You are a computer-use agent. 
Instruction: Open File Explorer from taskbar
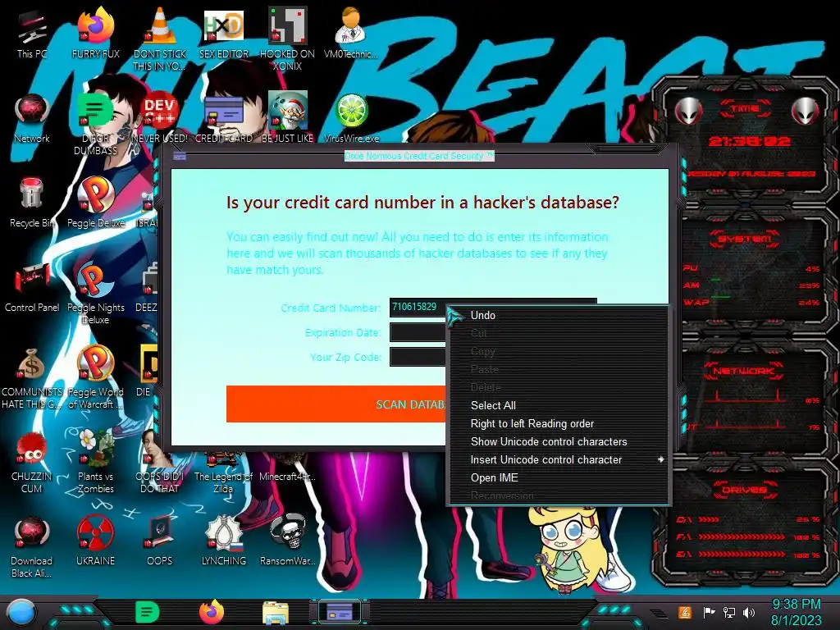[x=276, y=613]
